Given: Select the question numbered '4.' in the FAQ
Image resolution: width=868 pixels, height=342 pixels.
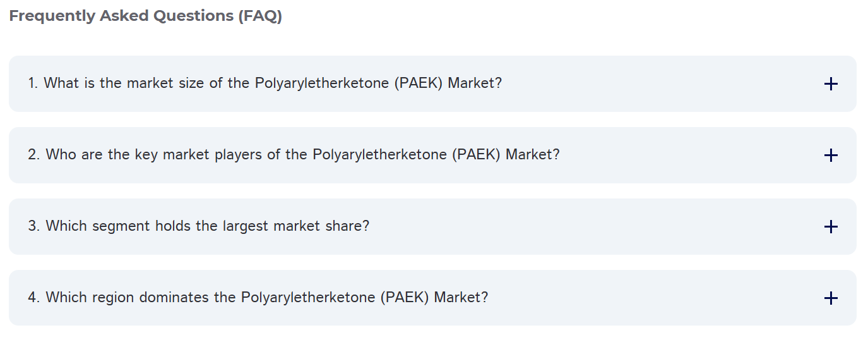Looking at the screenshot, I should pos(258,298).
